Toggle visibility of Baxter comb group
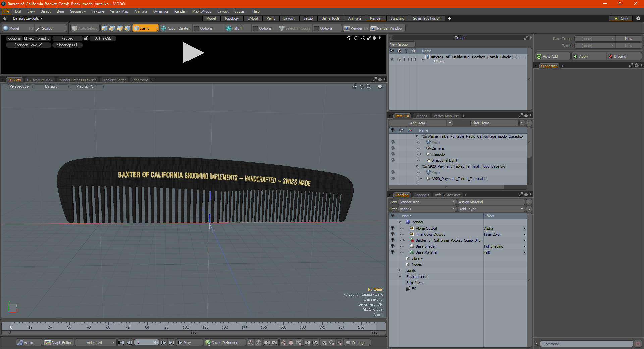 [x=392, y=59]
